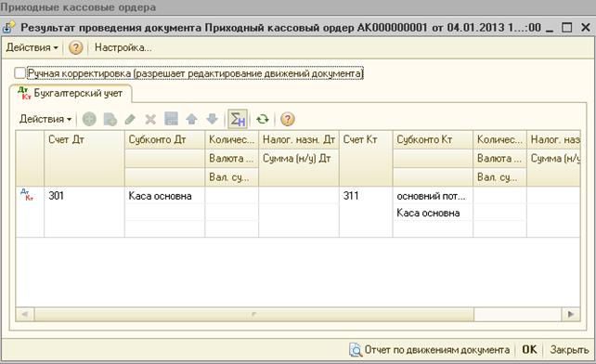Click the horizontal scrollbar left arrow
Viewport: 596px width, 364px height.
(x=25, y=314)
